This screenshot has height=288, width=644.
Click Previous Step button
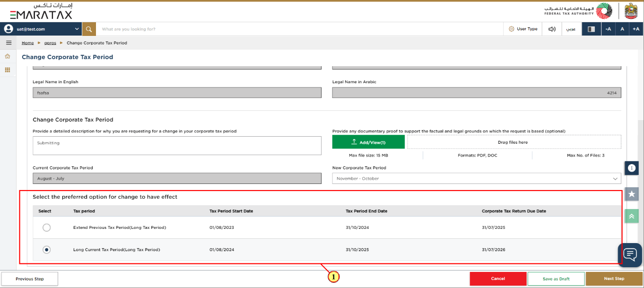(x=30, y=279)
